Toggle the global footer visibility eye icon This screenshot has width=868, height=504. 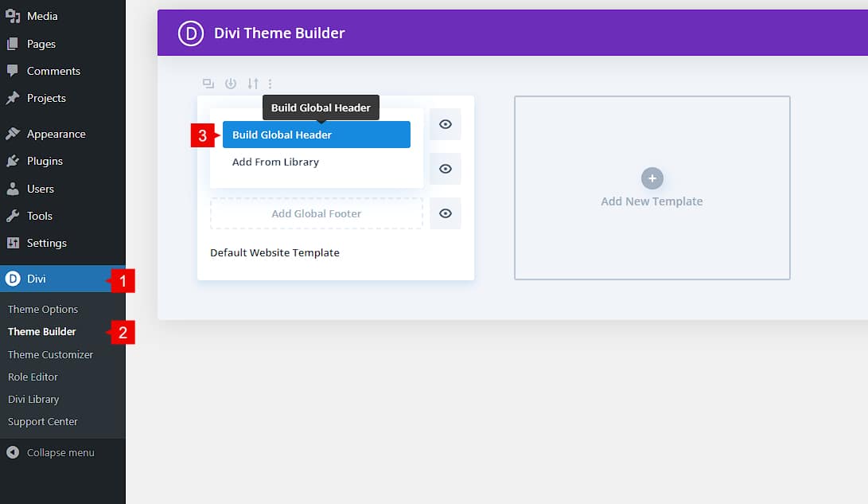pyautogui.click(x=446, y=213)
